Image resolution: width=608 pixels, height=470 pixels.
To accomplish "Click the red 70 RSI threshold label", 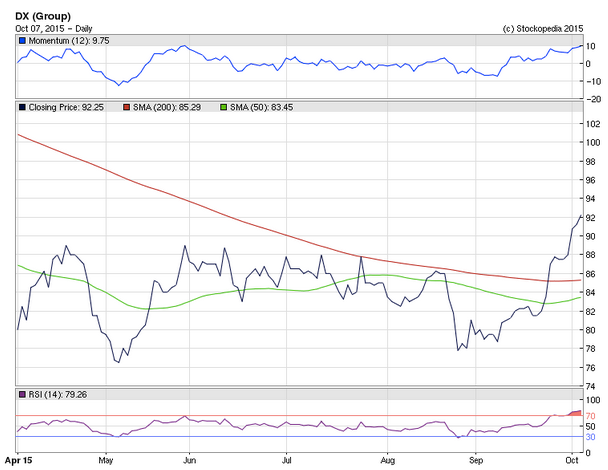I will pyautogui.click(x=590, y=416).
